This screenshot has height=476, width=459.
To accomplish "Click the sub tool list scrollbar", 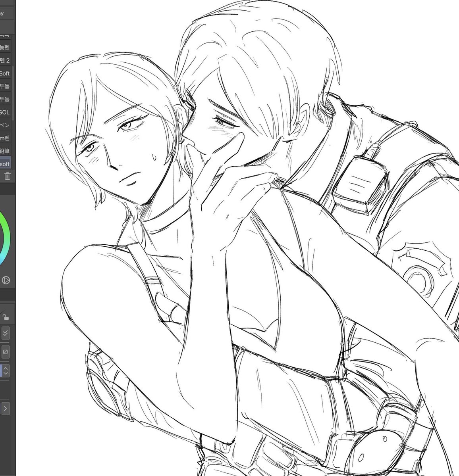I will point(13,93).
